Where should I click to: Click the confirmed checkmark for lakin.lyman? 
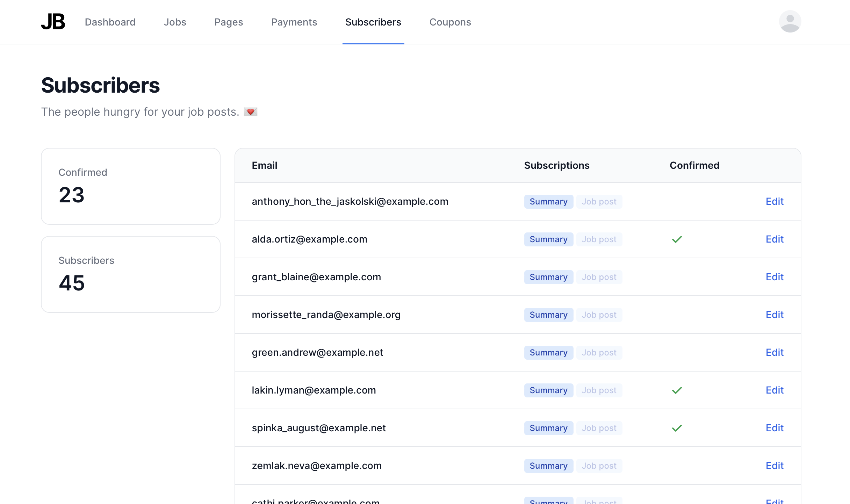coord(677,390)
